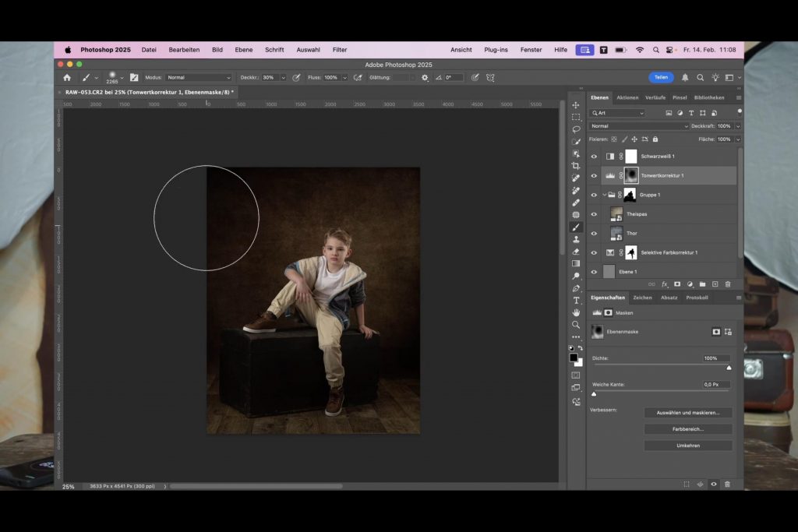The height and width of the screenshot is (532, 798).
Task: Select the Hand tool
Action: pos(576,312)
